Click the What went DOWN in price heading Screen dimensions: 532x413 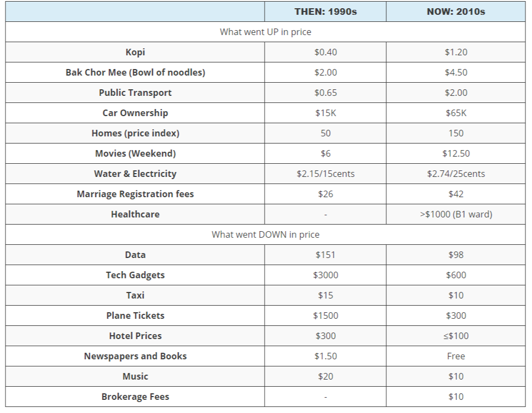(265, 234)
